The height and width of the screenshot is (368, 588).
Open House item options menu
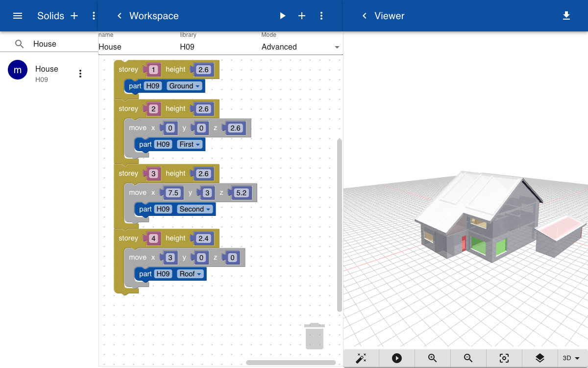point(80,74)
